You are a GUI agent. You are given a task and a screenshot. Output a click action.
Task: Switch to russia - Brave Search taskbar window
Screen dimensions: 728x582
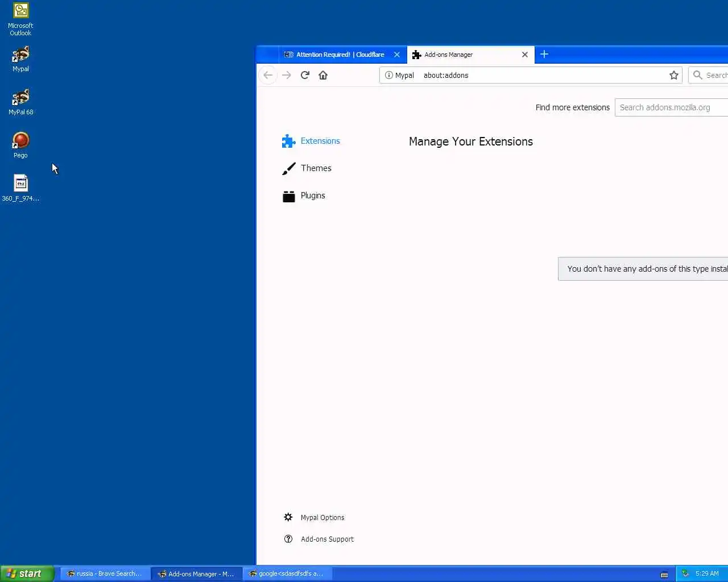coord(105,573)
